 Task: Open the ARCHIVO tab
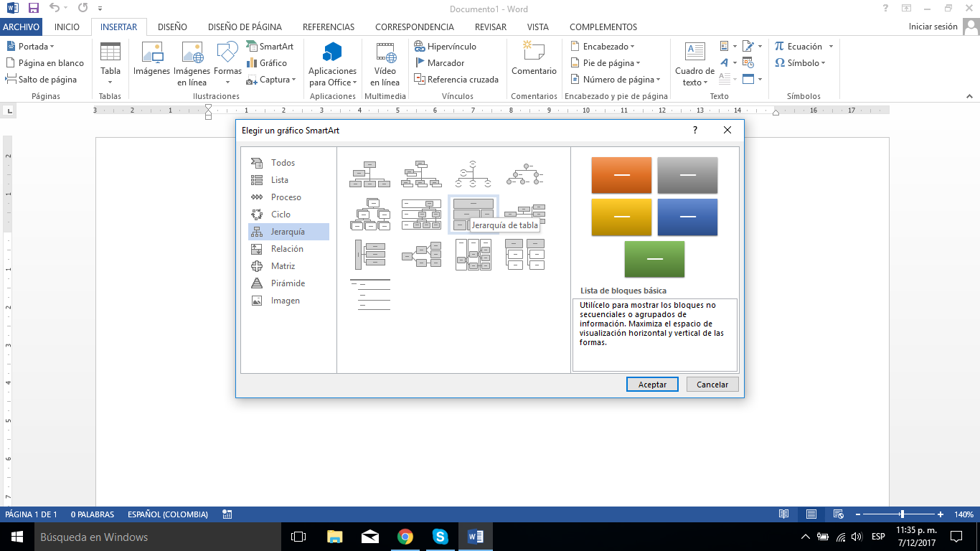(22, 27)
